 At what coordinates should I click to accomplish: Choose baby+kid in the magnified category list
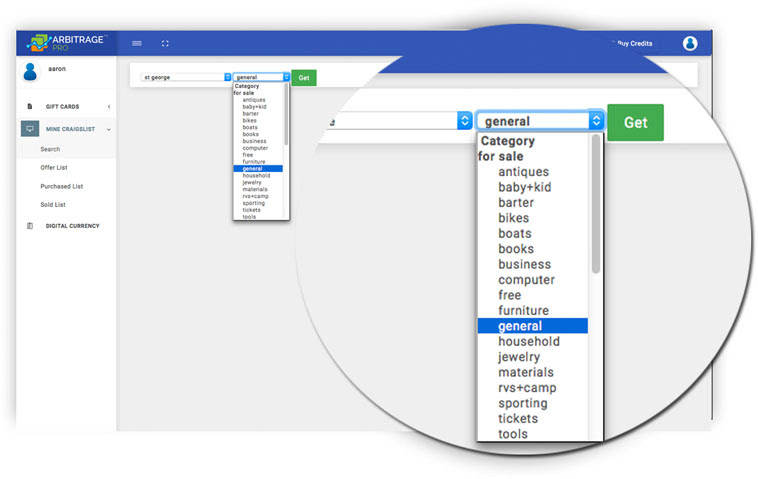(525, 188)
